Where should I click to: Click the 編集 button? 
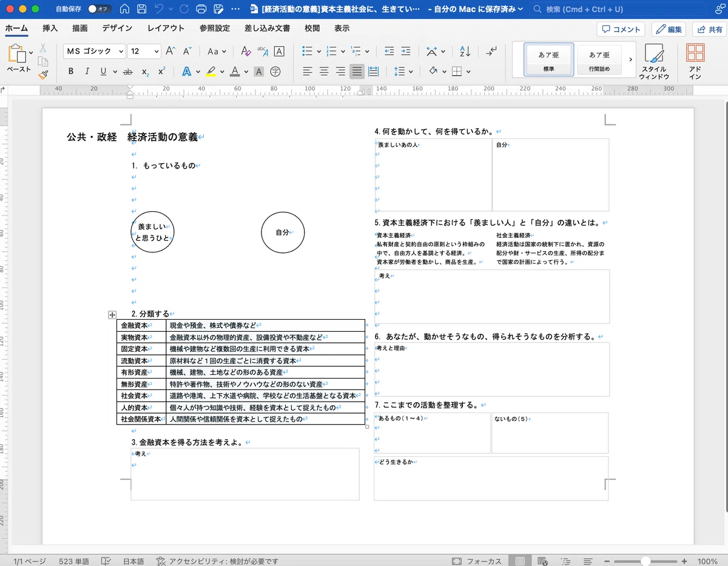coord(669,29)
